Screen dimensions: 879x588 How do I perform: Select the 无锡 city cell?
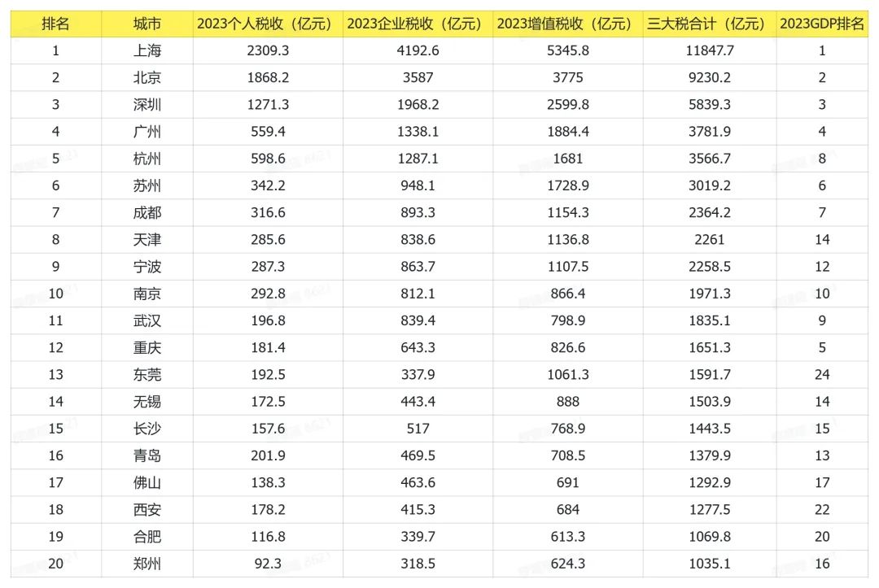point(146,402)
